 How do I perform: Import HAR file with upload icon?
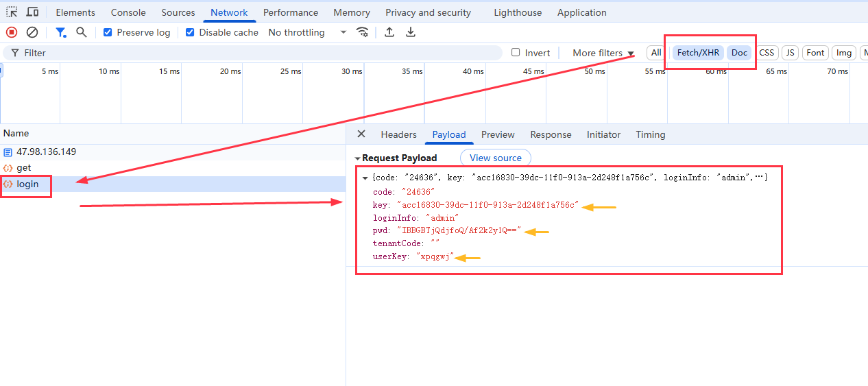[389, 32]
